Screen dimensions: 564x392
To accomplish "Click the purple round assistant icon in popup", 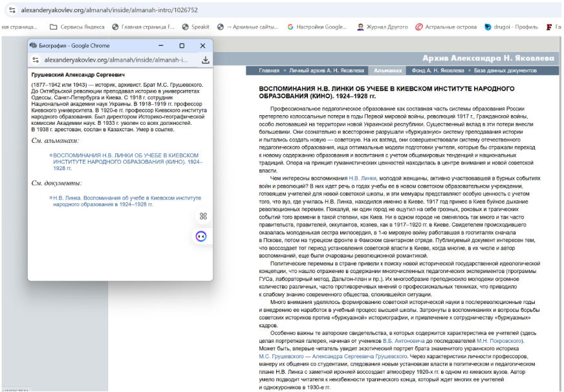I will pyautogui.click(x=202, y=237).
